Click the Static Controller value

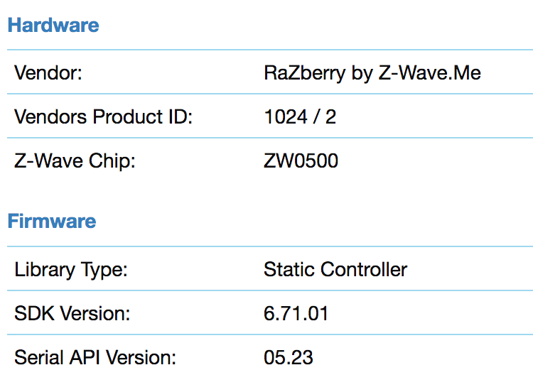point(335,270)
